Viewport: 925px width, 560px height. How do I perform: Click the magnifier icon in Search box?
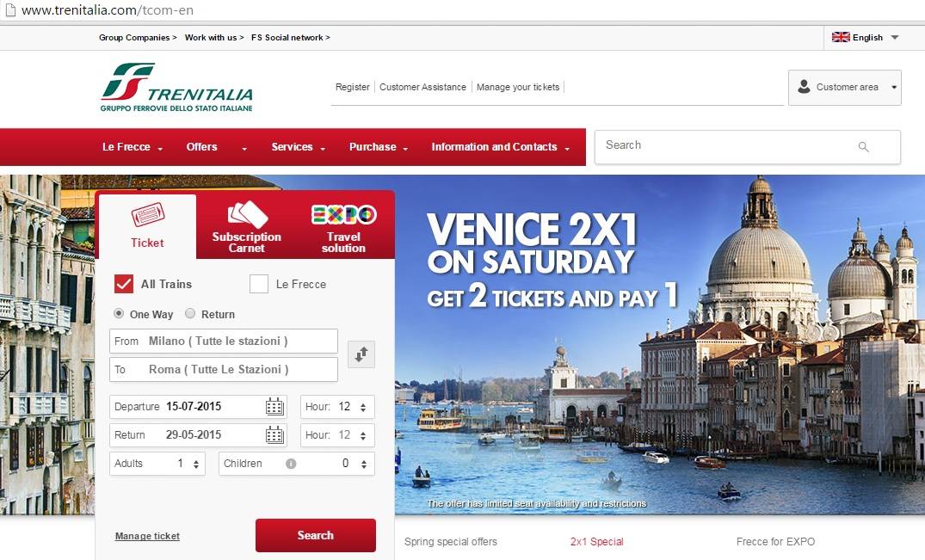(x=863, y=147)
